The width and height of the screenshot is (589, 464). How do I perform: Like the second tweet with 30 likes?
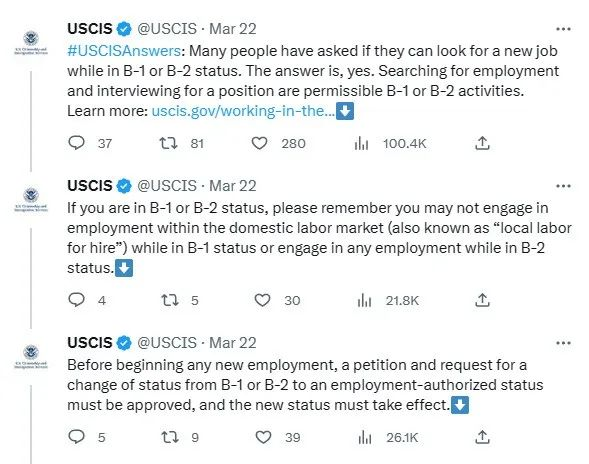click(262, 300)
